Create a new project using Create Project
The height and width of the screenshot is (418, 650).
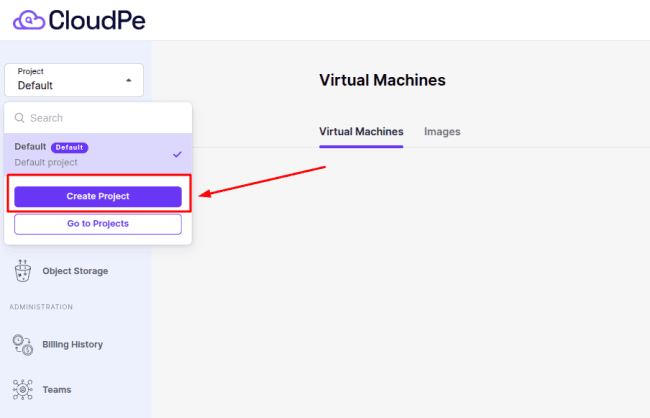(x=98, y=196)
